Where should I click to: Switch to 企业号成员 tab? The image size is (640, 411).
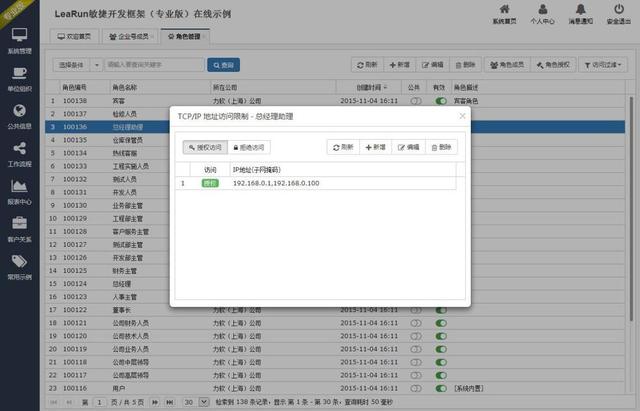pos(130,37)
